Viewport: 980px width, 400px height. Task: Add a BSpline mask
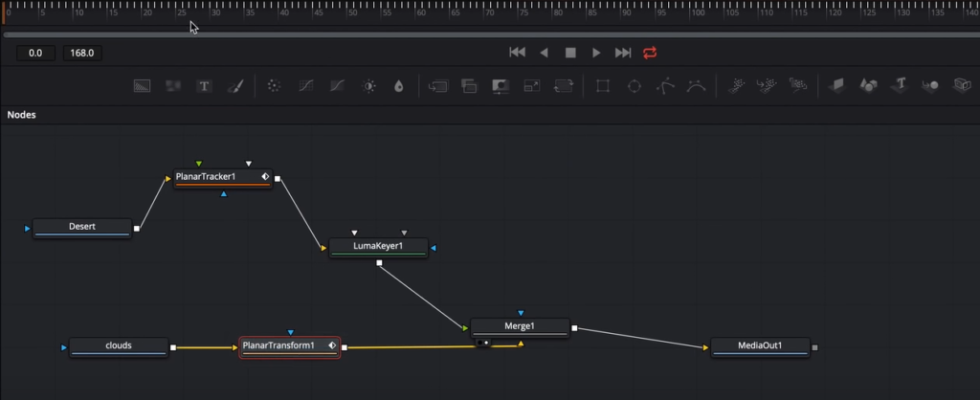(x=697, y=86)
